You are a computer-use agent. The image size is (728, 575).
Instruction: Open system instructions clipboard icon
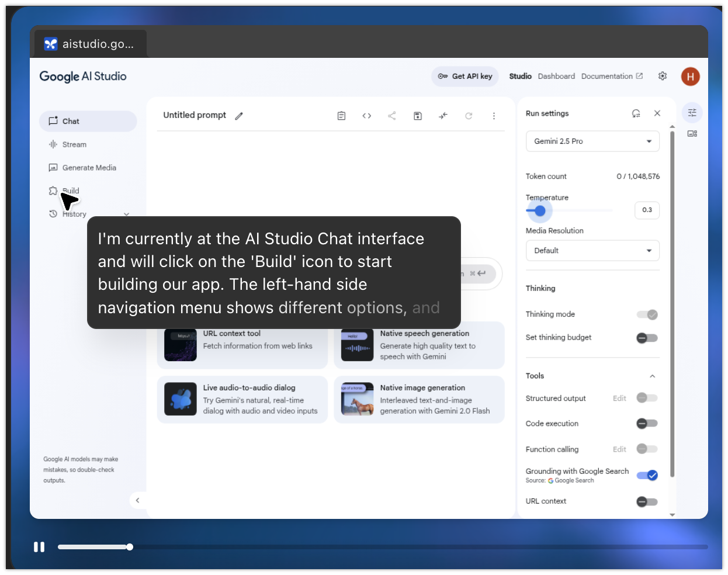coord(342,116)
